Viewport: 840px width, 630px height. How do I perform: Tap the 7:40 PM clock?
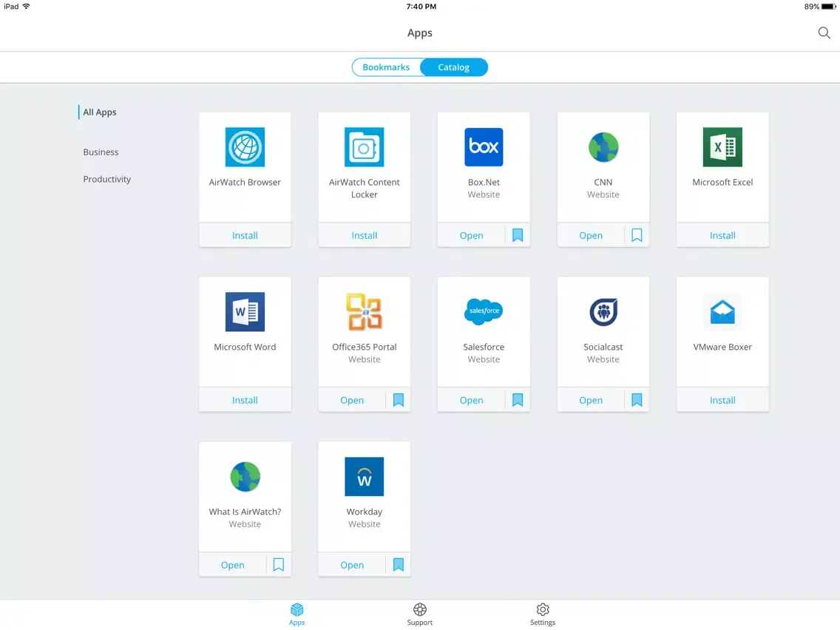coord(421,7)
